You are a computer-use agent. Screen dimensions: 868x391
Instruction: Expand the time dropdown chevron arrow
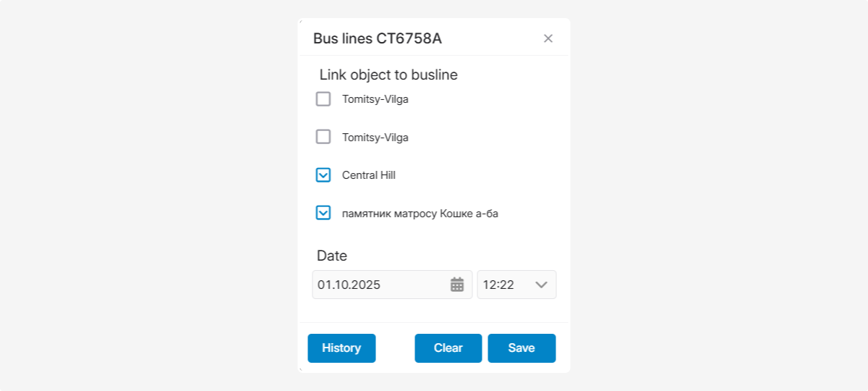pyautogui.click(x=542, y=285)
